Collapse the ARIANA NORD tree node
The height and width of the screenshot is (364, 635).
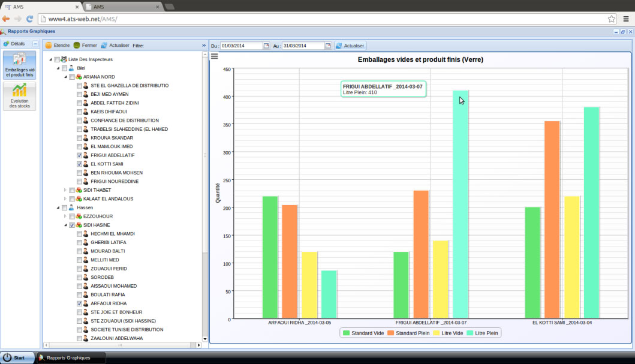[65, 77]
